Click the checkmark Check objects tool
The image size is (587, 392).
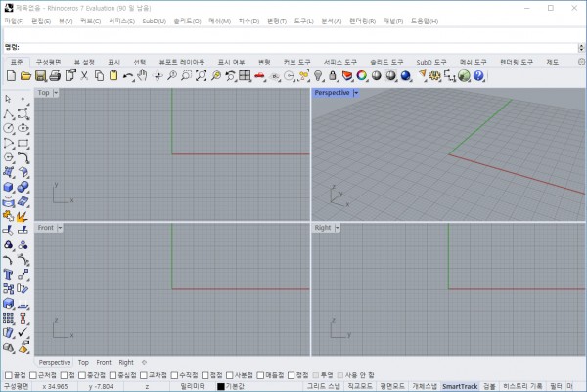23,332
